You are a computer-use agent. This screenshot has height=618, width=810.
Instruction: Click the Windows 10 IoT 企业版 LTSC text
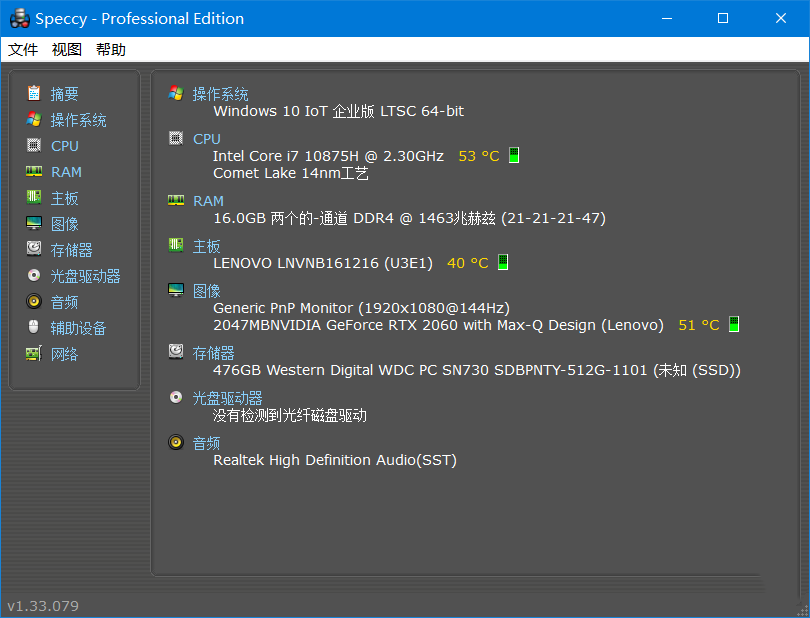click(338, 111)
